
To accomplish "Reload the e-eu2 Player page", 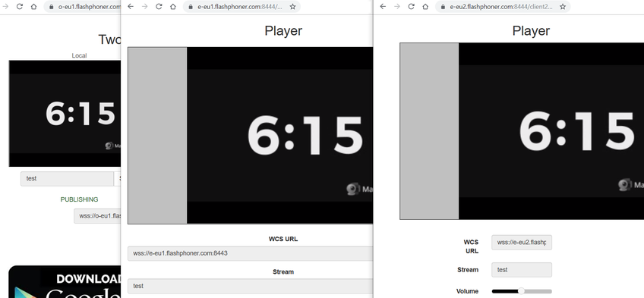I will 411,7.
